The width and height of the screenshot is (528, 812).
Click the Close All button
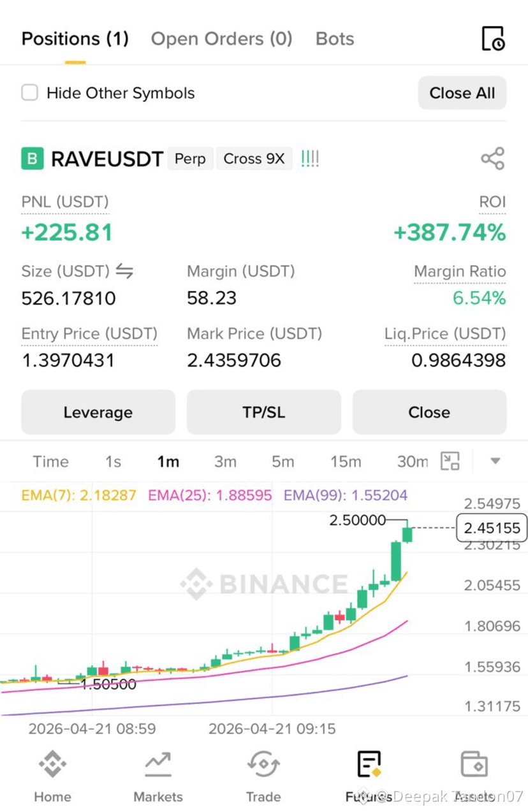(x=462, y=93)
